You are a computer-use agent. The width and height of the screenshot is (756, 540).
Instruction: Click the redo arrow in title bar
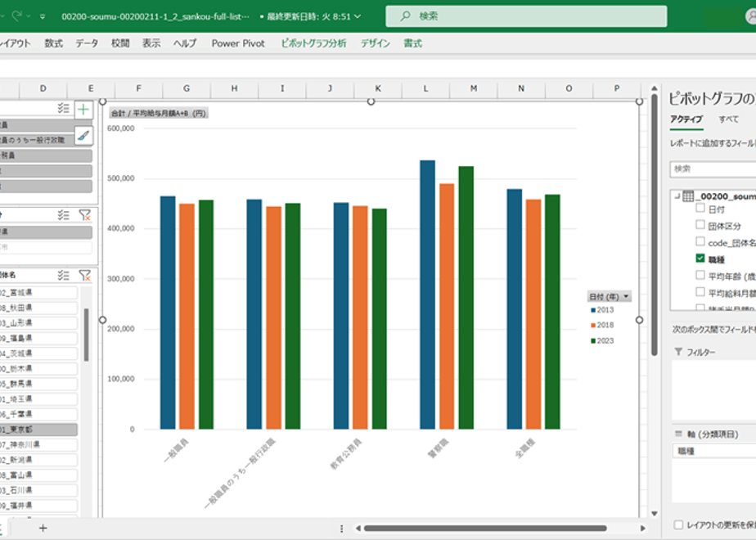pos(17,16)
